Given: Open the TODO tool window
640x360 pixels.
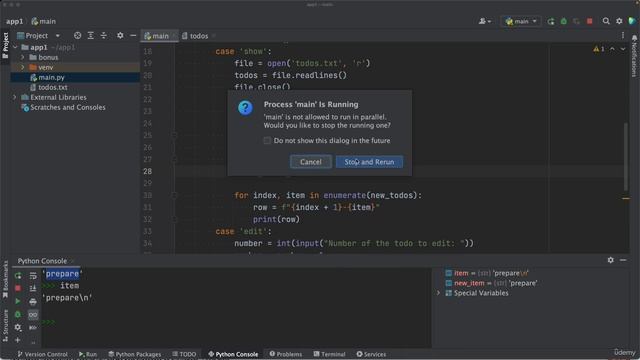Looking at the screenshot, I should point(184,354).
